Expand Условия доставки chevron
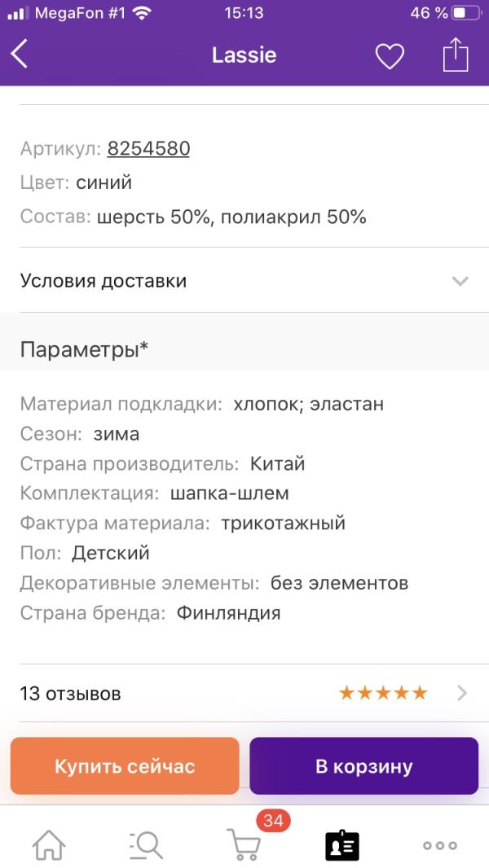489x868 pixels. 460,281
